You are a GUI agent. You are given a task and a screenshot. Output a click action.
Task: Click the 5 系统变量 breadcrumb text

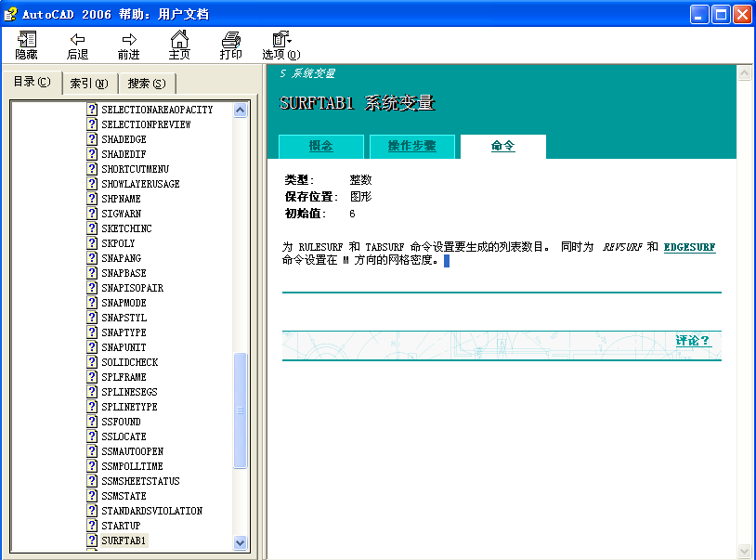(x=307, y=73)
